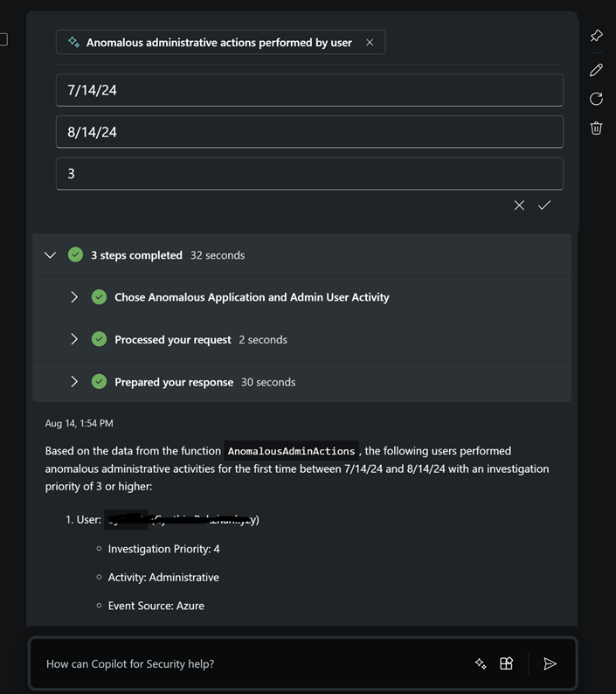Open the prompts sparkle icon in prompt bar
The image size is (616, 694).
[481, 663]
